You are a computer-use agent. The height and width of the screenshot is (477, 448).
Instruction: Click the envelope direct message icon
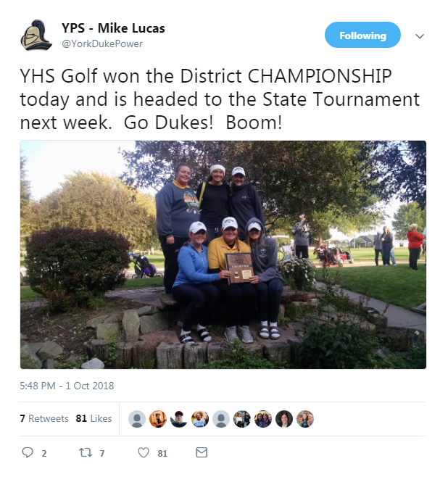click(x=202, y=452)
